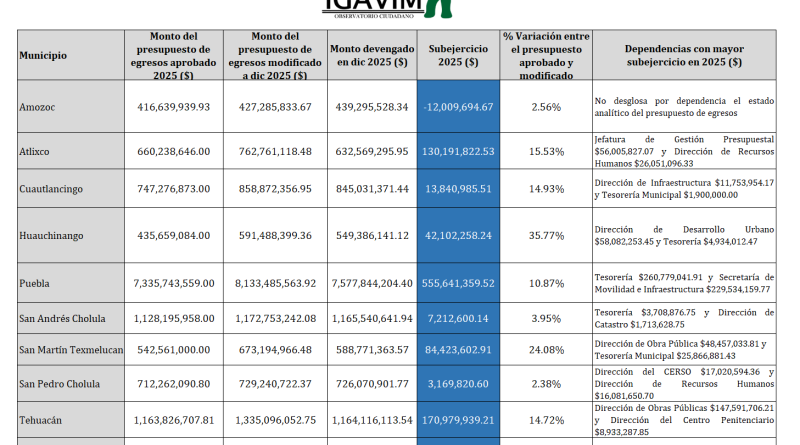Select the Monto devengado en dic 2025 header
Screen dimensions: 800x445
[370, 55]
